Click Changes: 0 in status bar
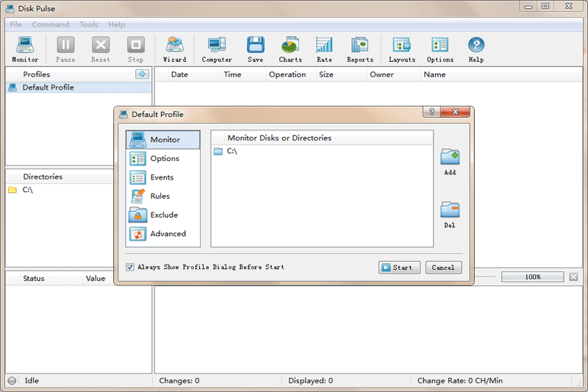The width and height of the screenshot is (588, 392). click(x=179, y=381)
